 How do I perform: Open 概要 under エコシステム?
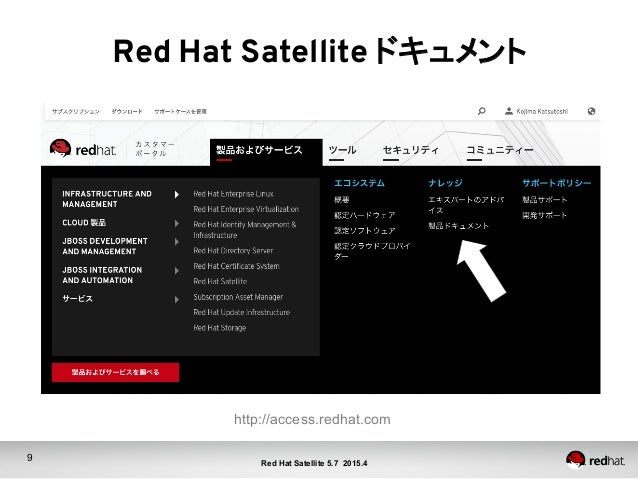(342, 200)
